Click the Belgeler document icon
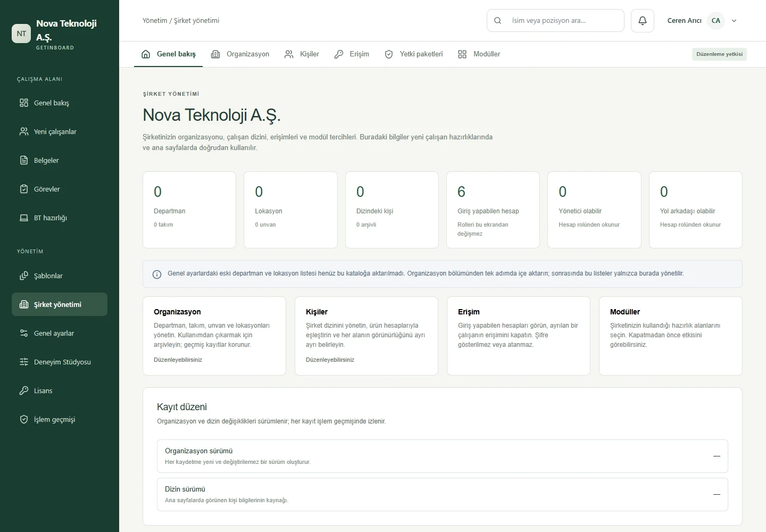 tap(24, 160)
